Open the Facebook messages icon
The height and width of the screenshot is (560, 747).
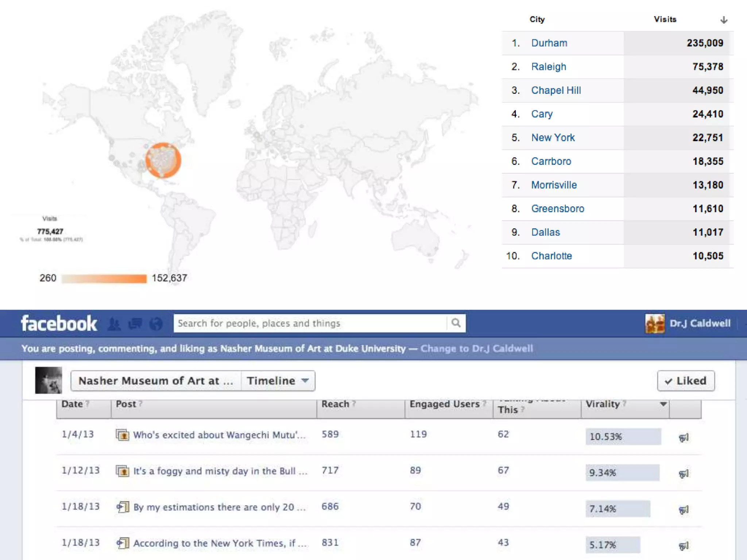click(x=135, y=324)
